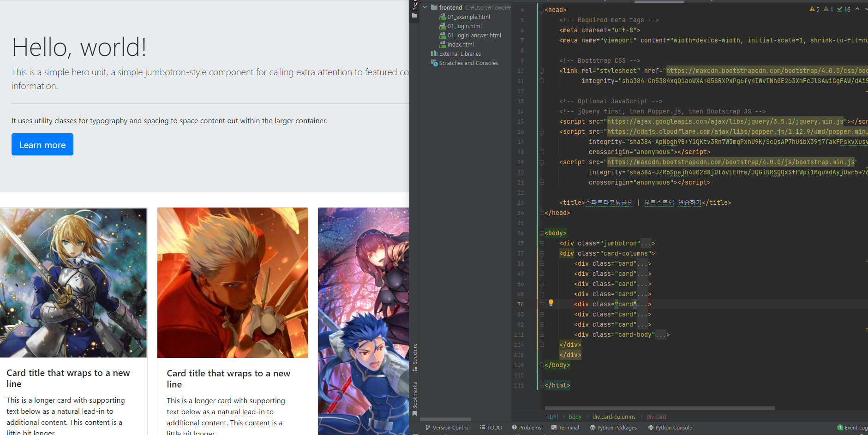Click the typo indicator showing 16
This screenshot has height=435, width=868.
(844, 9)
